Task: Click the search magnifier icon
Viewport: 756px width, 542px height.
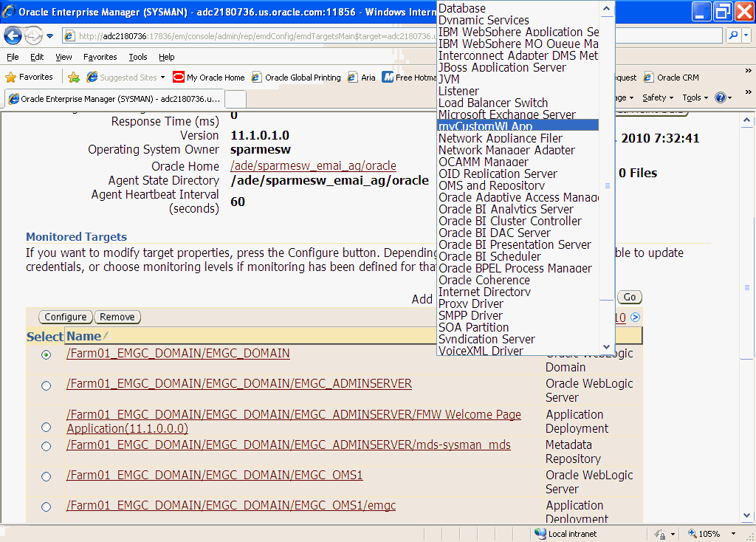Action: tap(733, 35)
